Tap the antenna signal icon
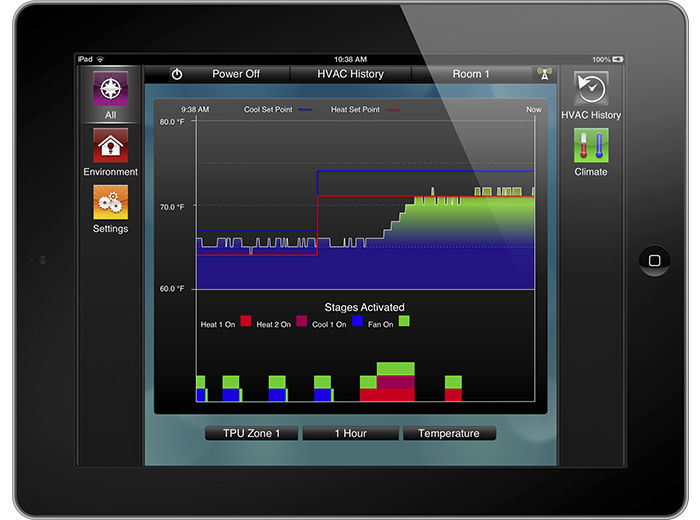The image size is (700, 520). point(545,74)
